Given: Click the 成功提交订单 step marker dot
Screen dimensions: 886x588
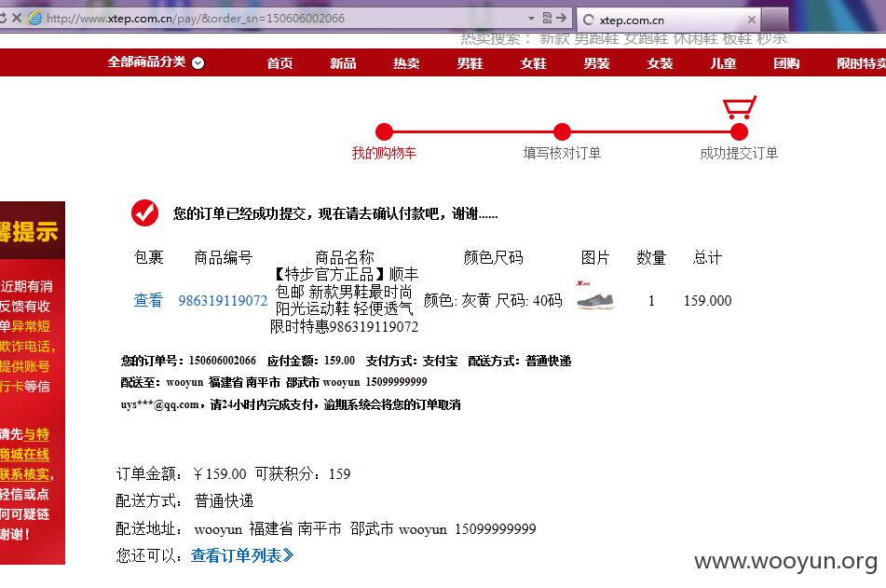Looking at the screenshot, I should [x=739, y=131].
